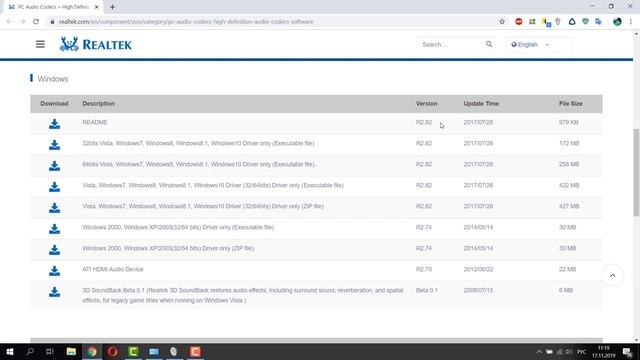Download 64bits Vista Windows10 driver executable
640x360 pixels.
tap(54, 166)
